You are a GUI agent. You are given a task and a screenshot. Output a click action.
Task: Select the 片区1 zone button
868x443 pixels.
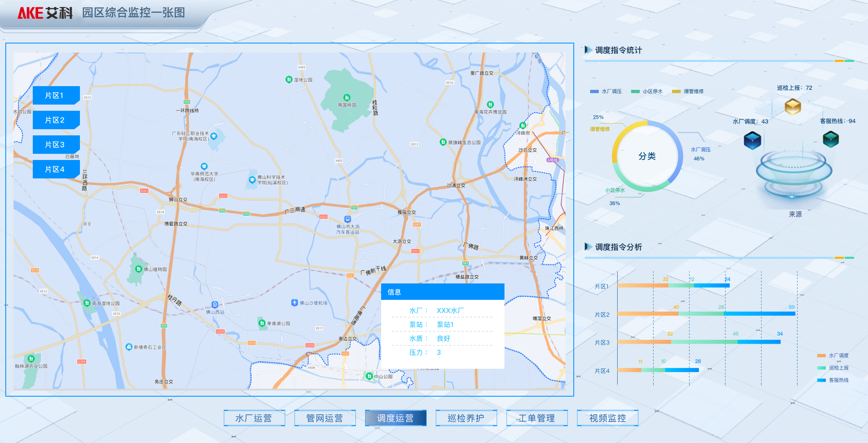[x=56, y=96]
